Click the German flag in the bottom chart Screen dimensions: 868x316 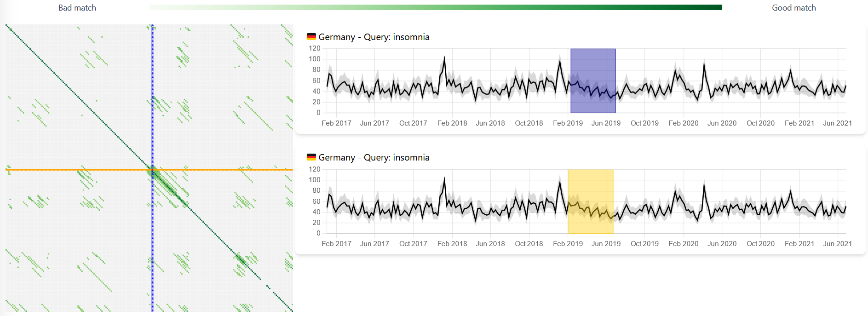pyautogui.click(x=311, y=157)
